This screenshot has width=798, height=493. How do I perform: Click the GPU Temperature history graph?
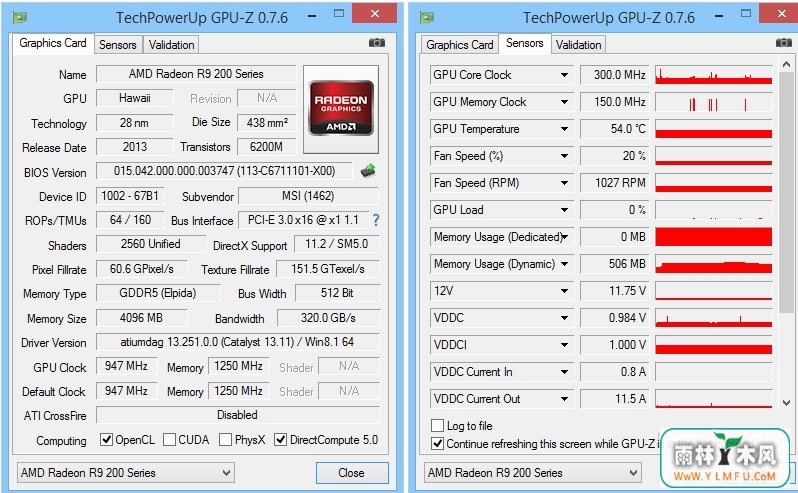[x=714, y=129]
